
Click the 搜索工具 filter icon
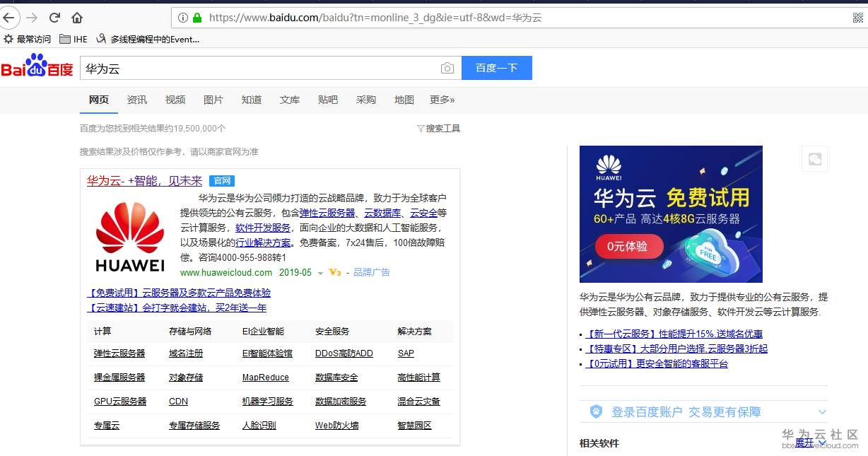(x=421, y=129)
